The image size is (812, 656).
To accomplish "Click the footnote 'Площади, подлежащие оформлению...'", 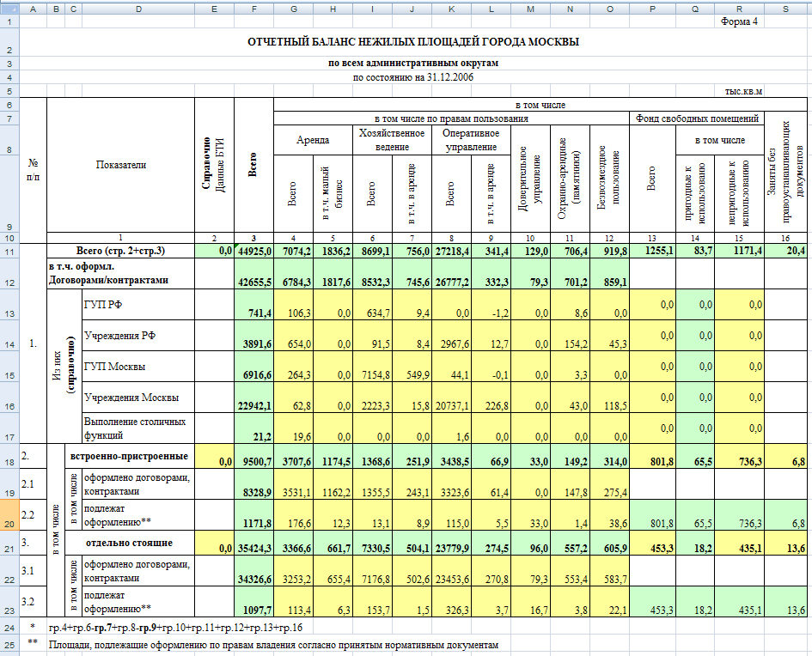I will pos(273,645).
